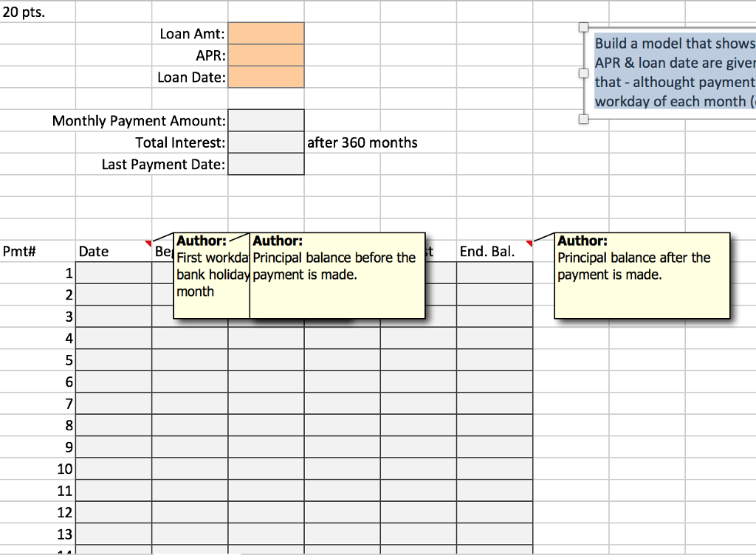Select the blue Build a model instruction text box
Image resolution: width=756 pixels, height=555 pixels.
click(x=673, y=72)
